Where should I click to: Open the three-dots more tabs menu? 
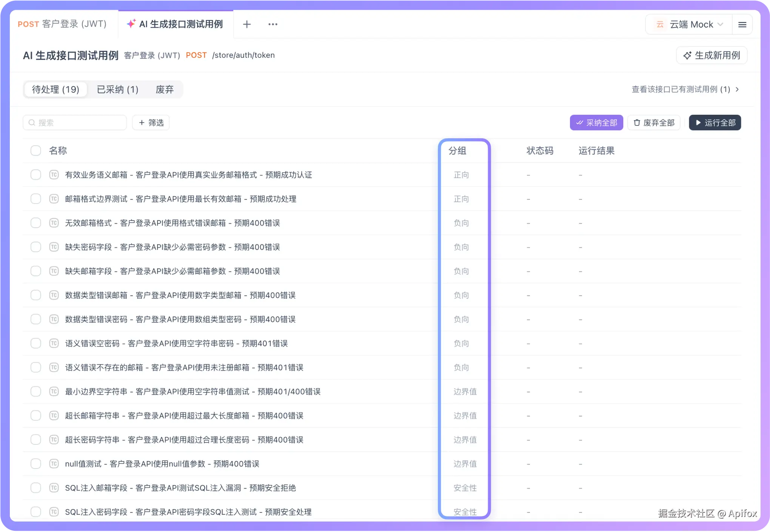(x=273, y=25)
